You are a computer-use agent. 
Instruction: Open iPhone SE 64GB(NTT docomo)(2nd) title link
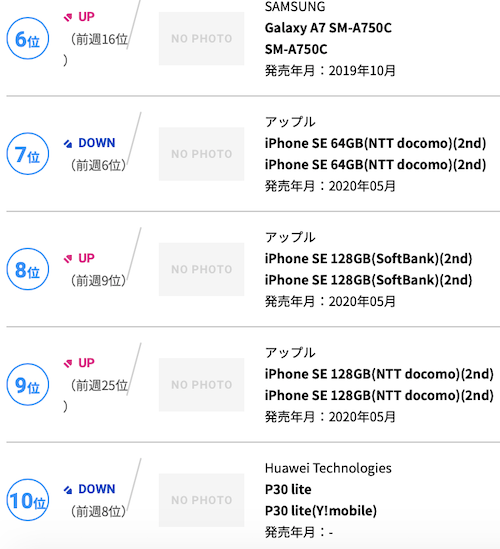(375, 143)
